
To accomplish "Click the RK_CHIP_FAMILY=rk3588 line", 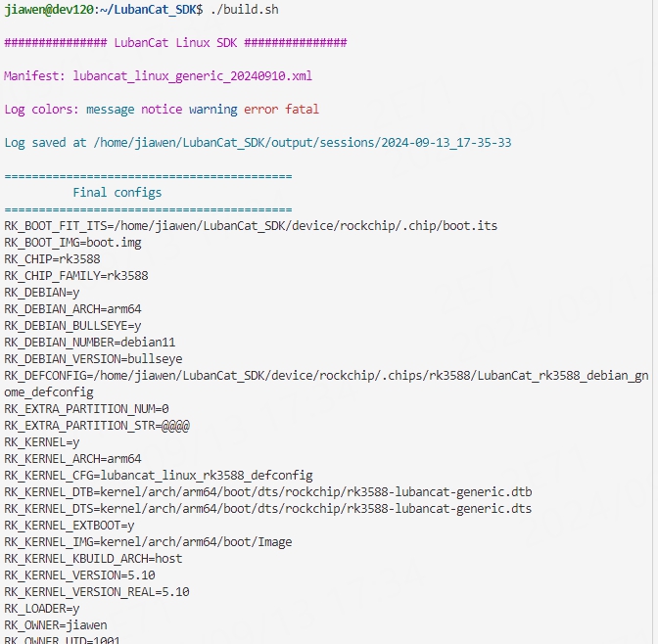I will click(x=76, y=276).
